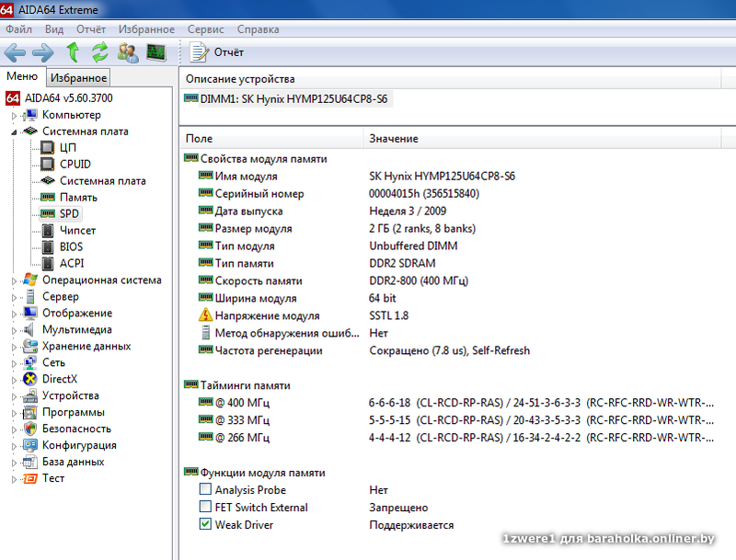Go up one level with green arrow
Screen dimensions: 736x560
pyautogui.click(x=73, y=52)
